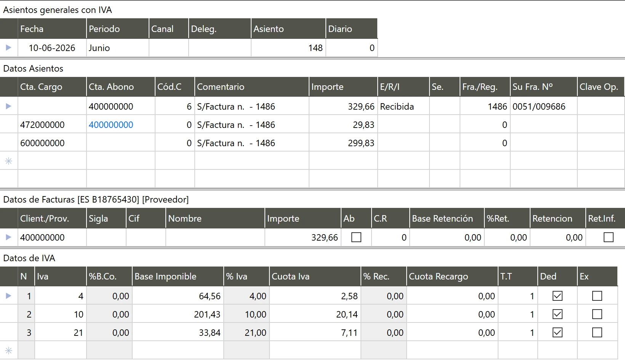Click the row arrow of IVA line 1
This screenshot has height=364, width=625.
[x=8, y=296]
